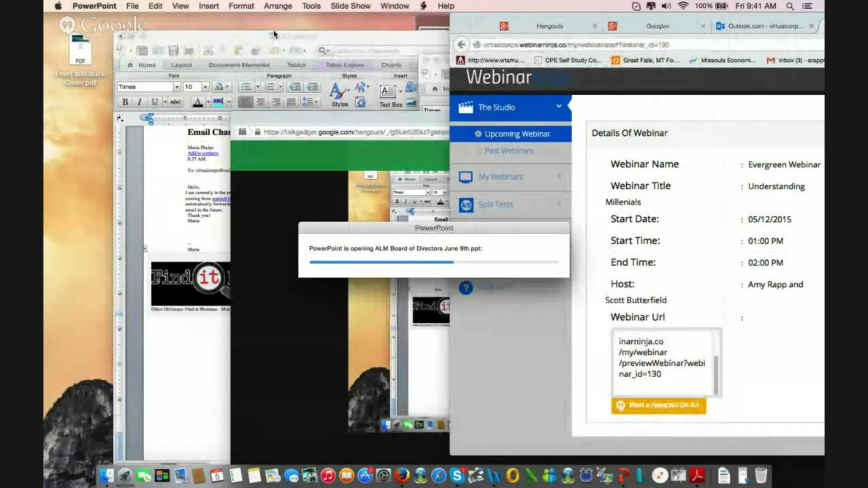Open the Times font name dropdown
868x488 pixels.
tap(176, 87)
